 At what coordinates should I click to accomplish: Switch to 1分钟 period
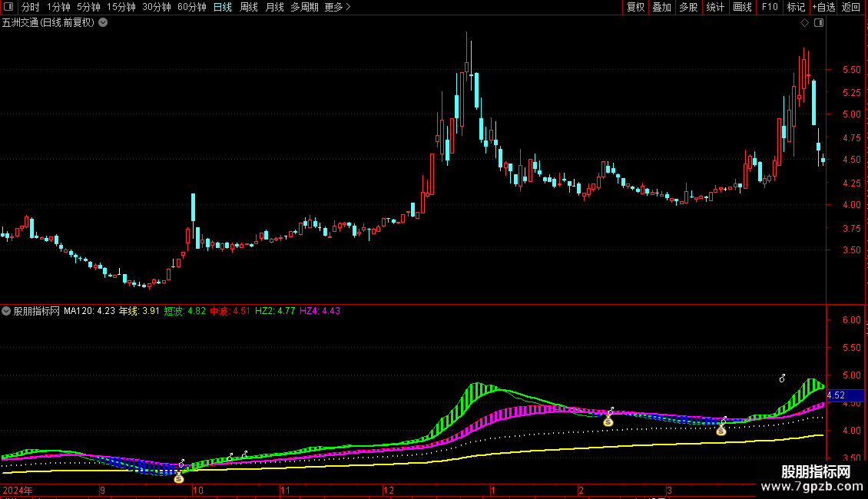pyautogui.click(x=58, y=7)
